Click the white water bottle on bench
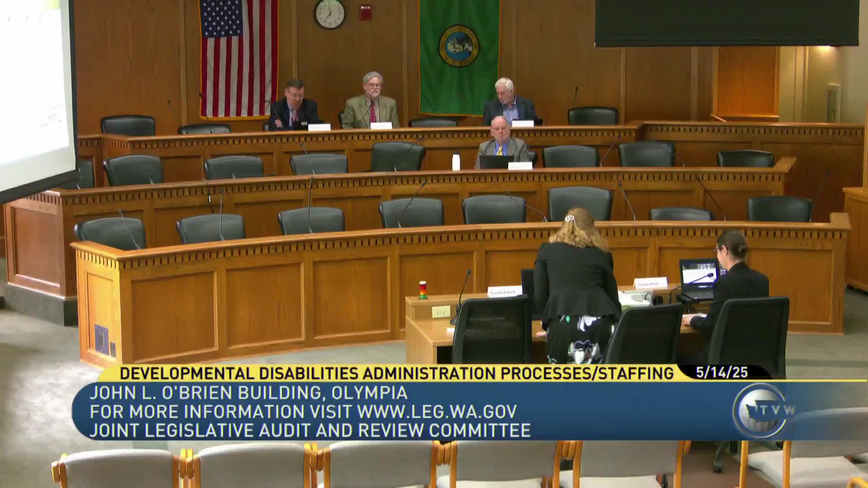 coord(456,162)
